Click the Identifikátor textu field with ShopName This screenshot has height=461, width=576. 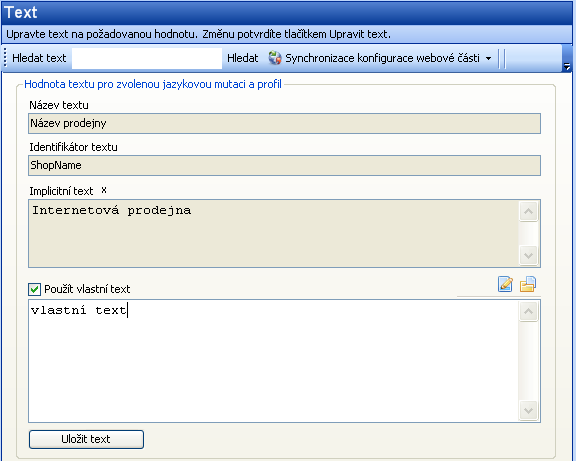point(284,165)
